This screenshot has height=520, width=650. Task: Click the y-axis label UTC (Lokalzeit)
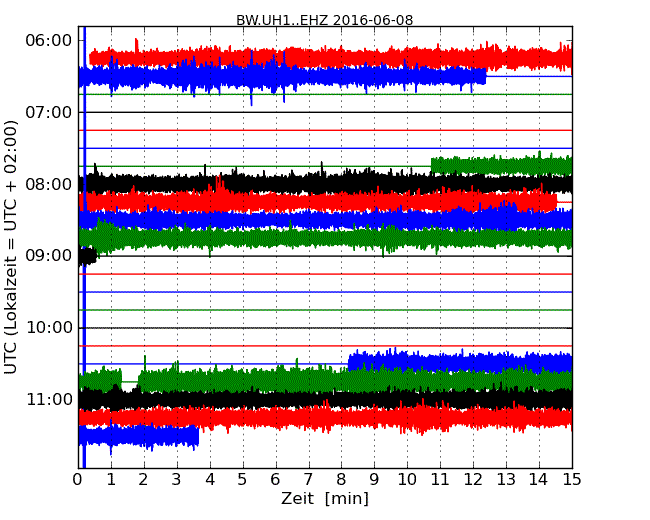pos(11,247)
